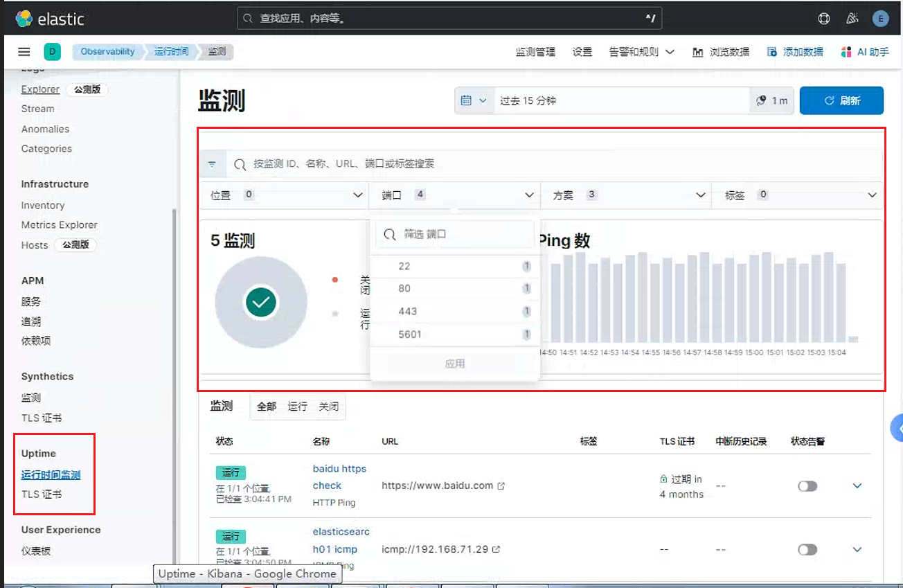
Task: Open the E user avatar menu
Action: click(881, 19)
